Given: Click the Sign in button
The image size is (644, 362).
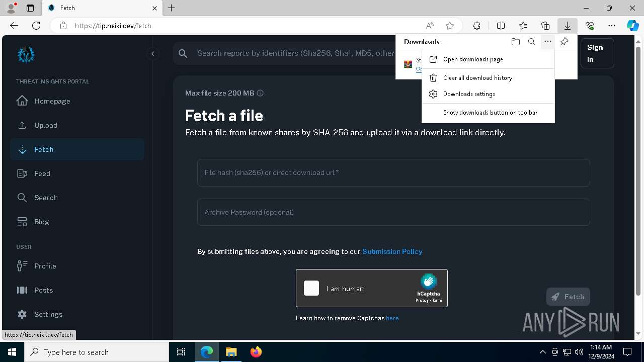Looking at the screenshot, I should (x=597, y=53).
